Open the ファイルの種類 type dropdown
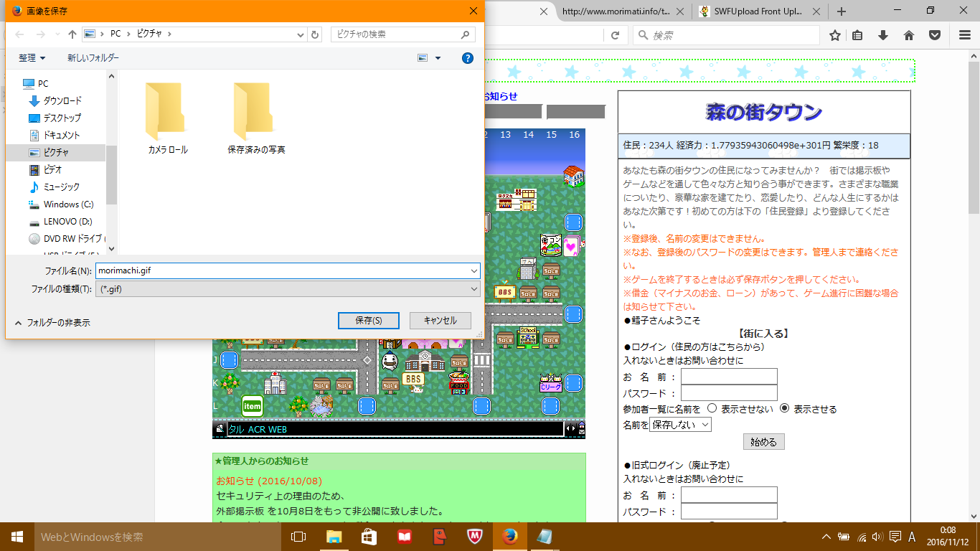This screenshot has height=551, width=980. tap(288, 288)
